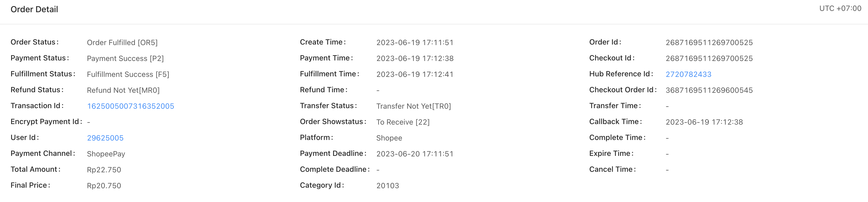Click the Payment Success [P2] value
Image resolution: width=868 pixels, height=202 pixels.
[125, 58]
